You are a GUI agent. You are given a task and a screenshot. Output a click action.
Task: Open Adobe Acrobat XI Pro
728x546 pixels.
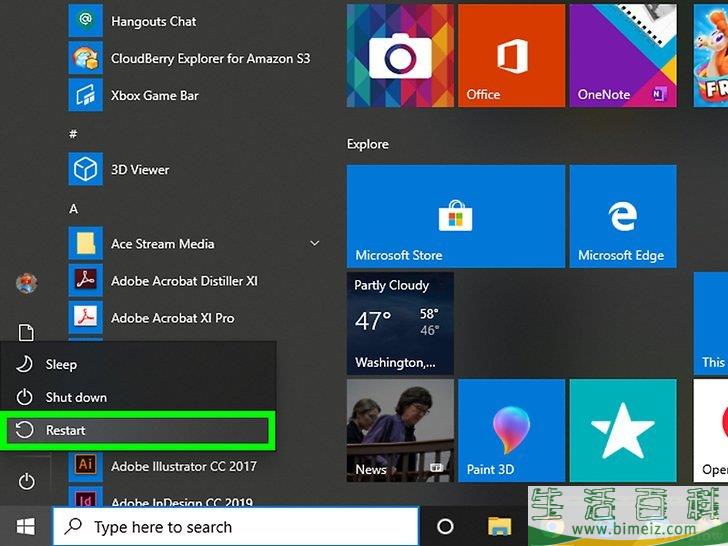click(x=172, y=318)
